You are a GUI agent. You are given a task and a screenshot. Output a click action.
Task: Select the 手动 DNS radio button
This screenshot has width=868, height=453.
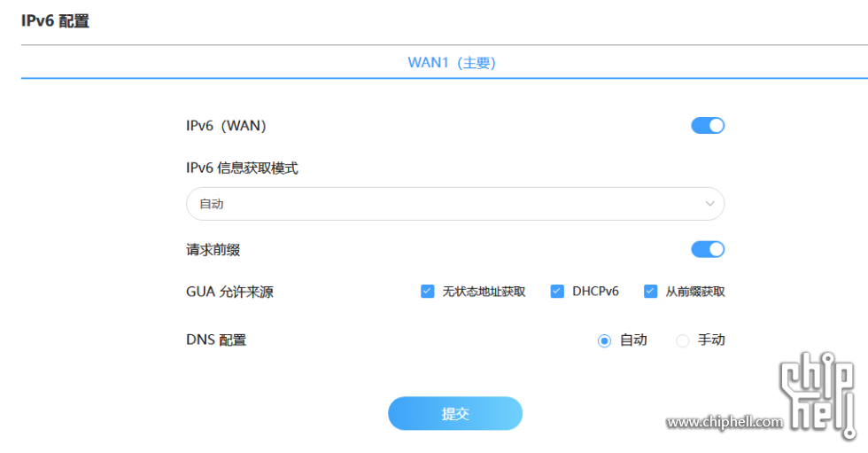683,340
